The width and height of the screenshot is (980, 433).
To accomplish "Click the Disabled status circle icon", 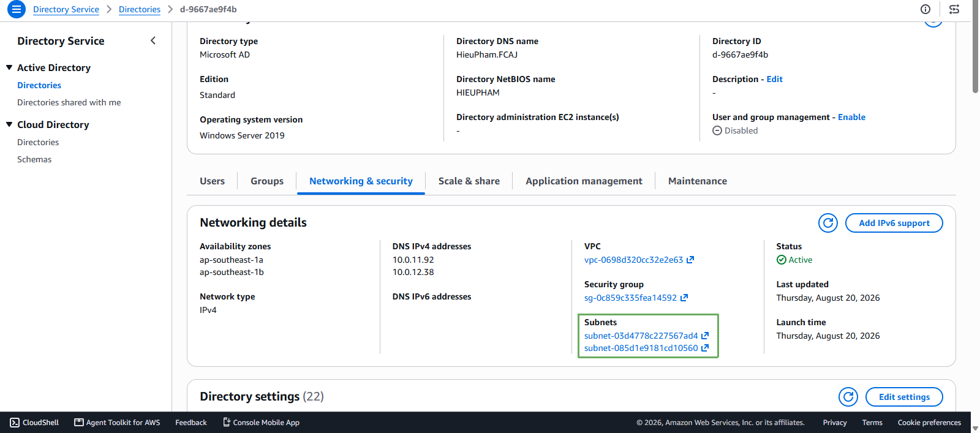I will (x=717, y=130).
